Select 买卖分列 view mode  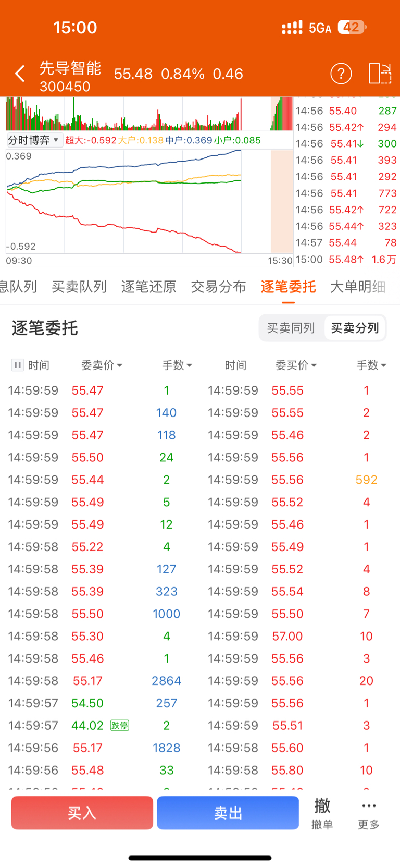click(x=355, y=328)
